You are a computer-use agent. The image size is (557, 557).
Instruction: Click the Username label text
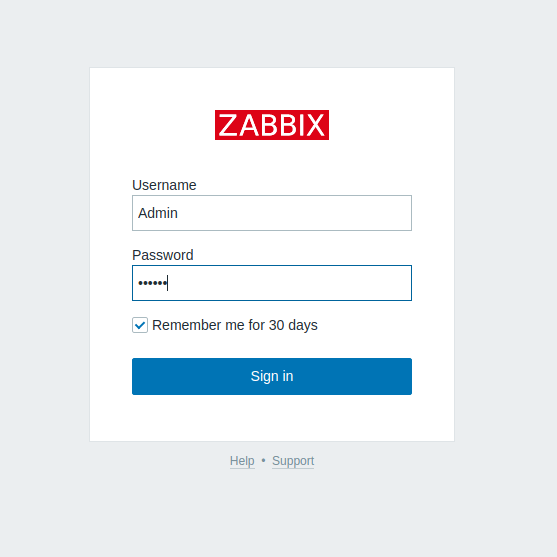(164, 185)
